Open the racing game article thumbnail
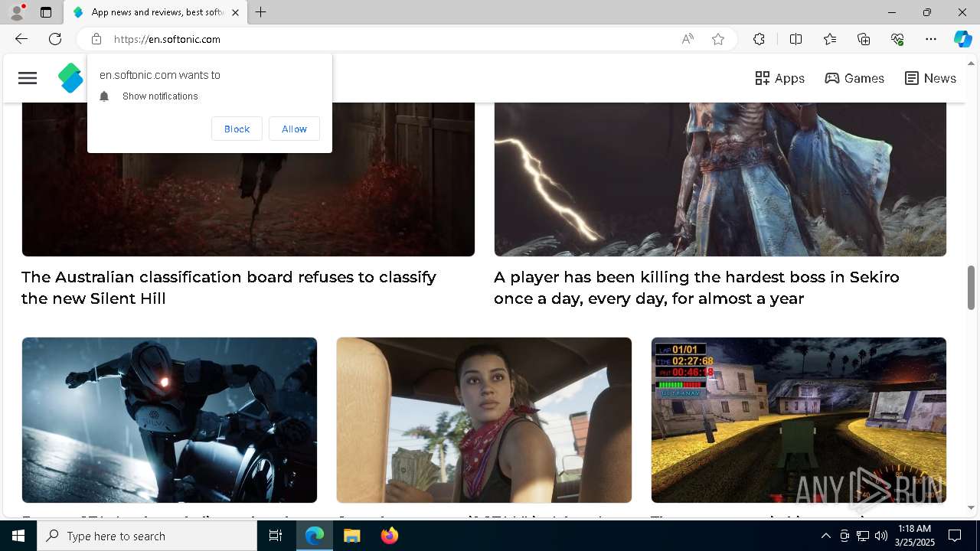Viewport: 980px width, 551px height. point(799,420)
